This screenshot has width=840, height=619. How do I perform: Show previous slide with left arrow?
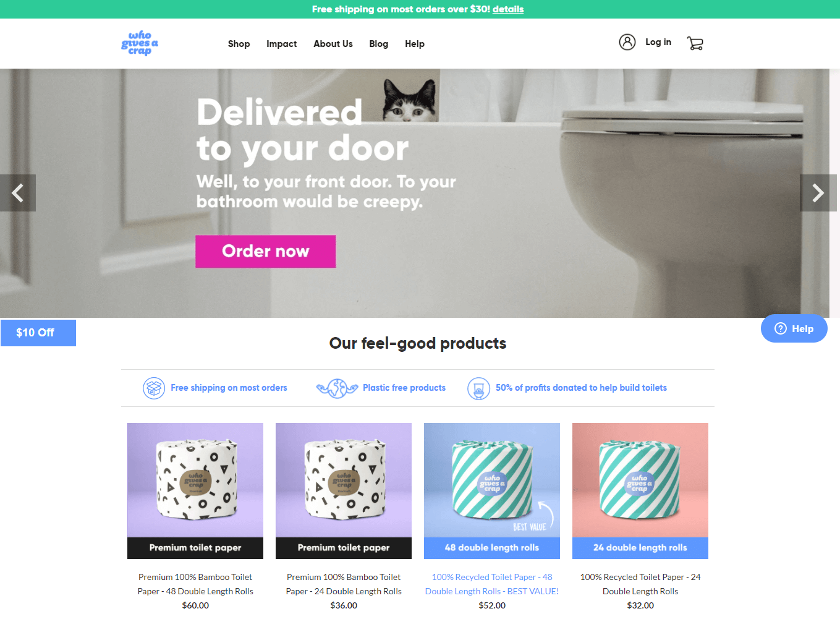click(18, 193)
